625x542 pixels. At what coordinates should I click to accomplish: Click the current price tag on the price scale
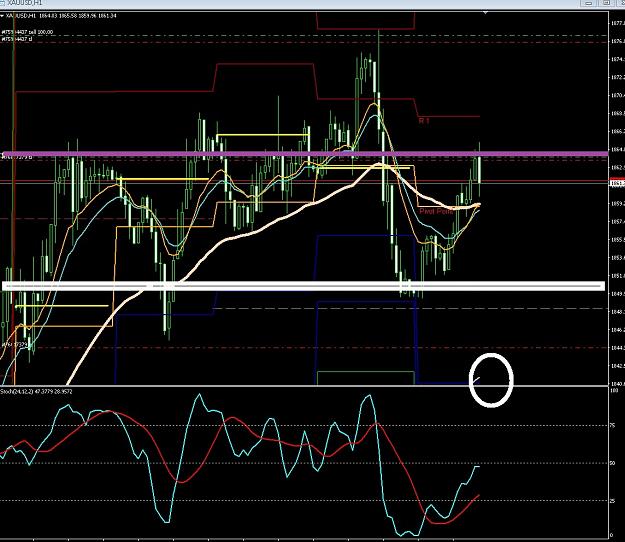pos(617,183)
